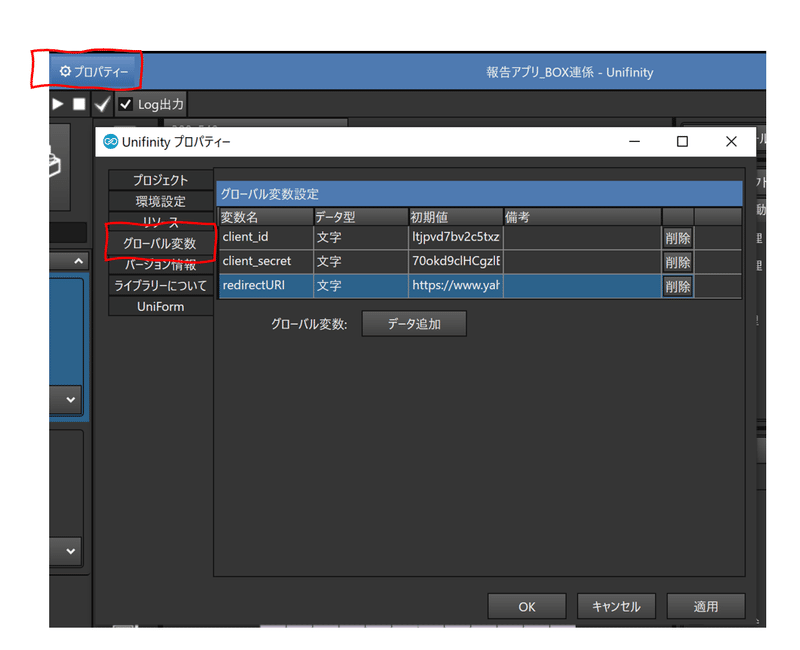800x650 pixels.
Task: Open data type dropdown for client_id
Action: (361, 237)
